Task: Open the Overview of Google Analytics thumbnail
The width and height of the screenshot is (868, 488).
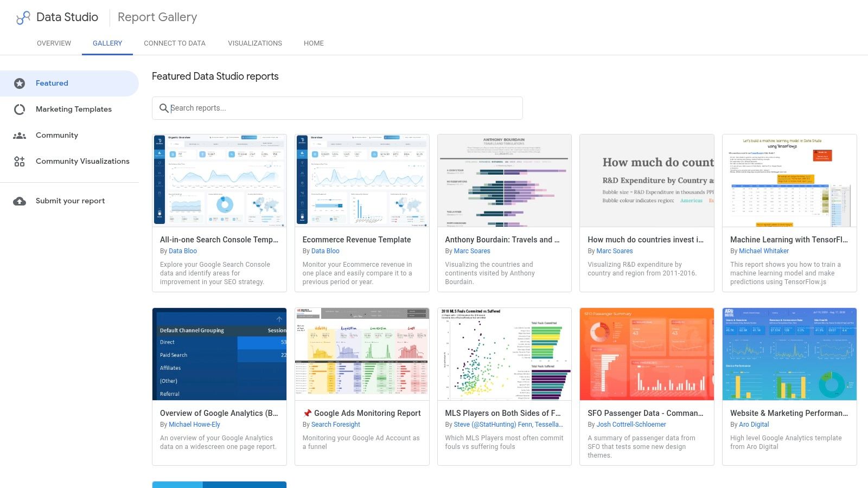Action: click(219, 354)
